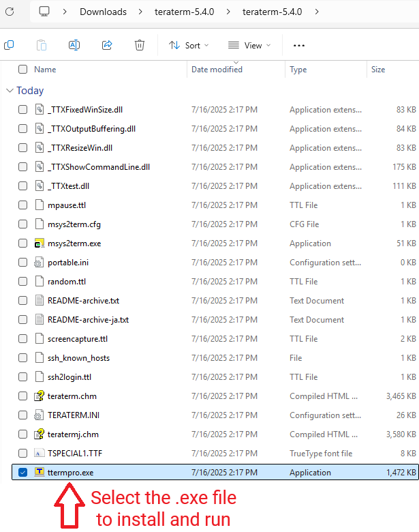
Task: Uncheck the ttermpro.exe checkbox
Action: point(22,472)
